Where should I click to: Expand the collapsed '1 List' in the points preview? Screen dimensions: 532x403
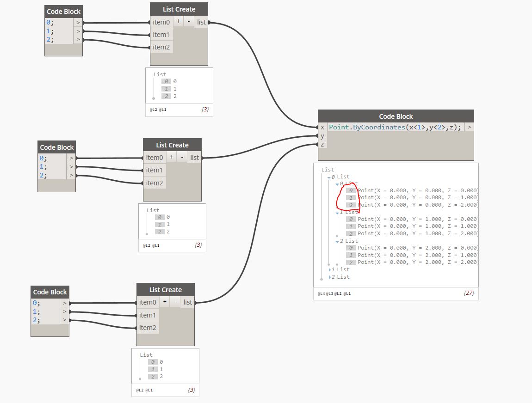(329, 270)
